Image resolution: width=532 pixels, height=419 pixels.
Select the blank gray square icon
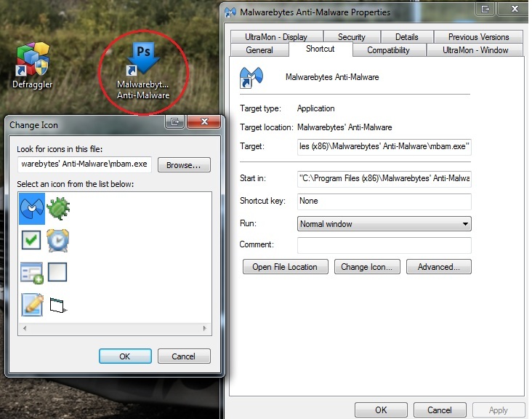[x=57, y=272]
